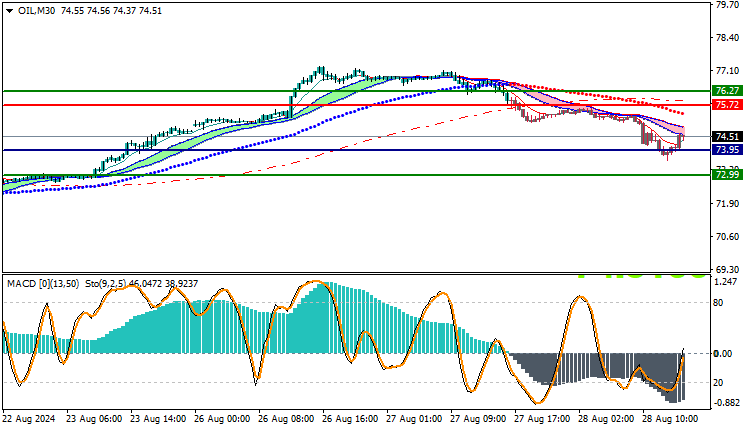The height and width of the screenshot is (430, 750).
Task: Select the 70.60 price scale value
Action: coord(727,237)
